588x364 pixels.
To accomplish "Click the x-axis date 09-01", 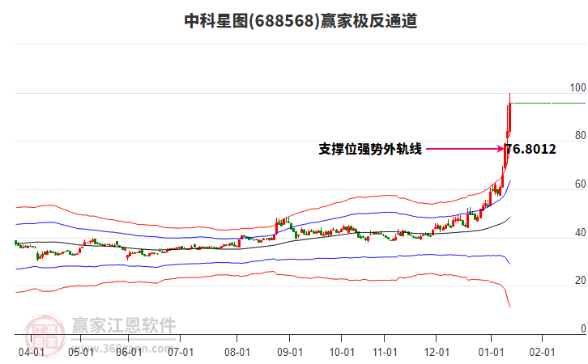I will tap(290, 352).
